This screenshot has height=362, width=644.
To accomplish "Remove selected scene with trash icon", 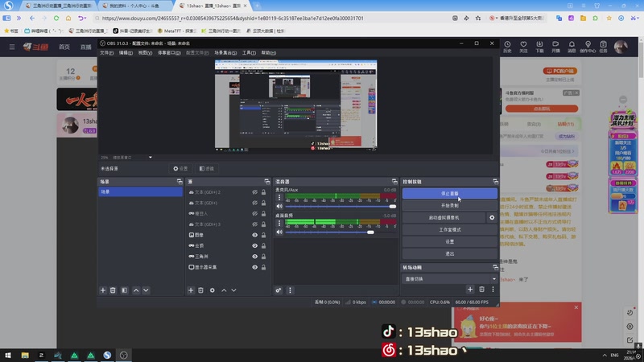I will tap(113, 290).
